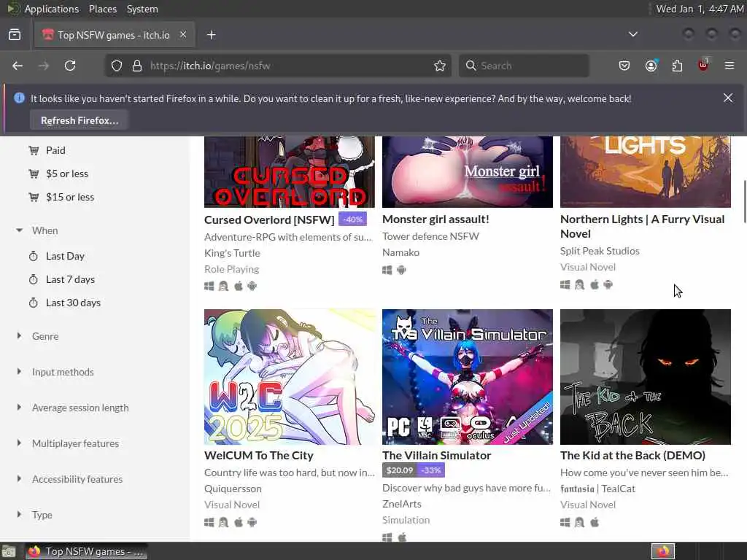The height and width of the screenshot is (560, 747).
Task: Click the Android icon under Monster girl assault
Action: (x=402, y=270)
